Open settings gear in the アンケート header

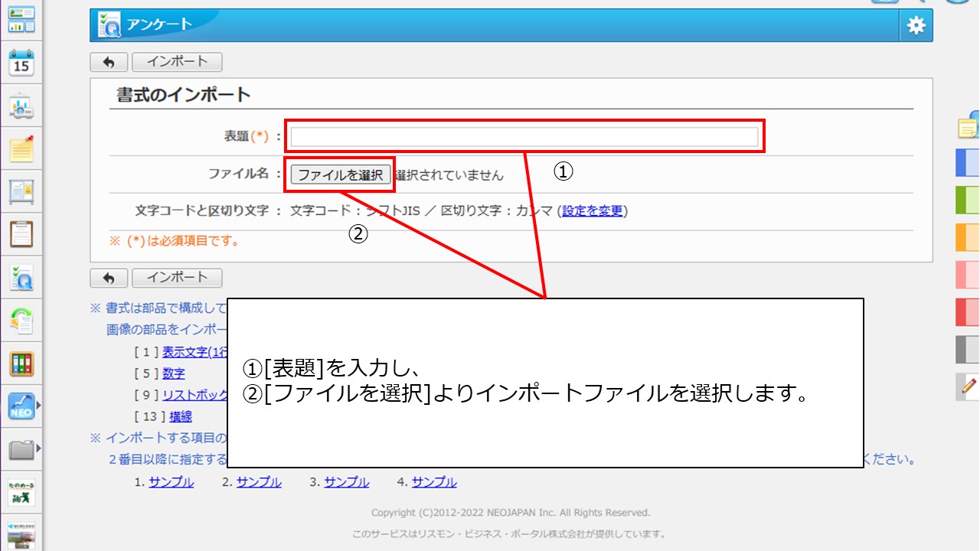point(916,26)
